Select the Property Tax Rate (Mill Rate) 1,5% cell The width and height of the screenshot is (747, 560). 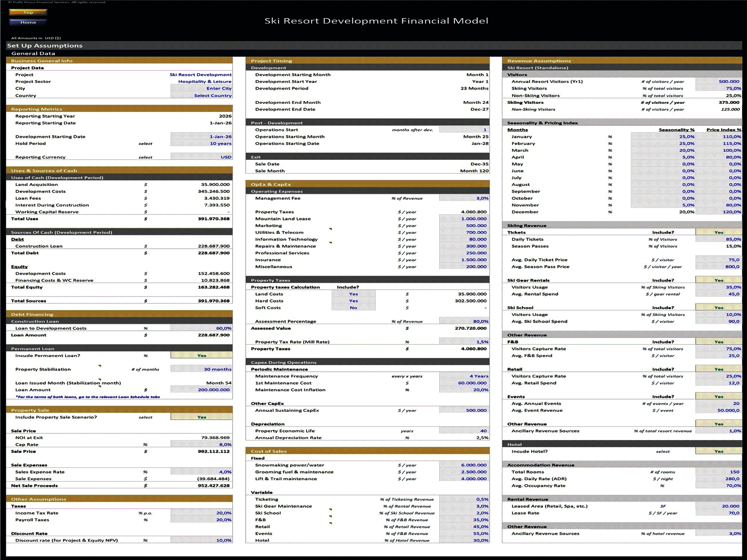point(464,342)
